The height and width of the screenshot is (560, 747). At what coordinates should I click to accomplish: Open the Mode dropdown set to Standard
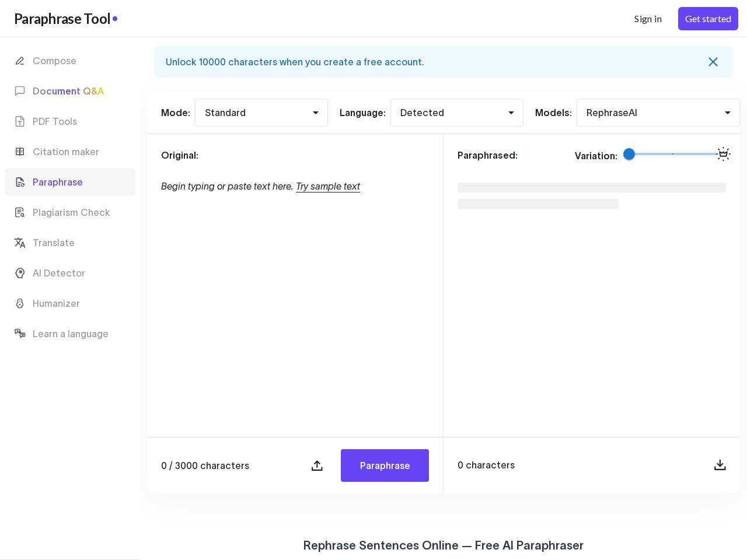tap(261, 113)
